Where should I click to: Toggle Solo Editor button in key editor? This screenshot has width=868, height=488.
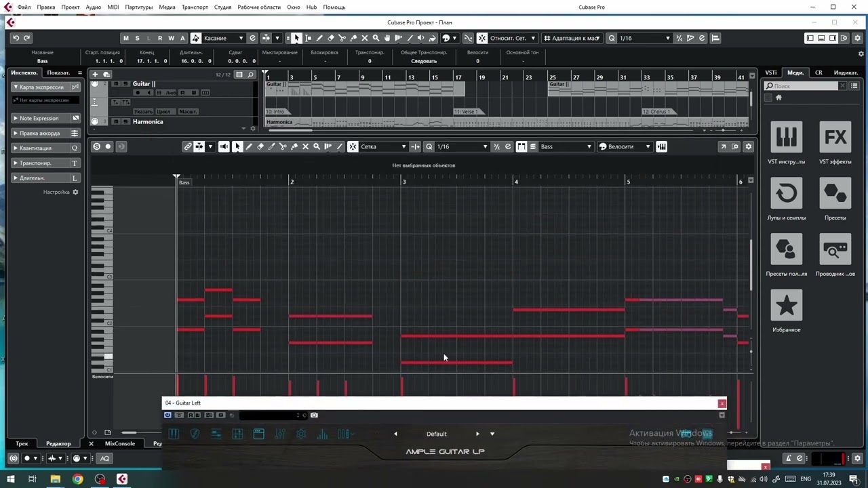pyautogui.click(x=96, y=146)
